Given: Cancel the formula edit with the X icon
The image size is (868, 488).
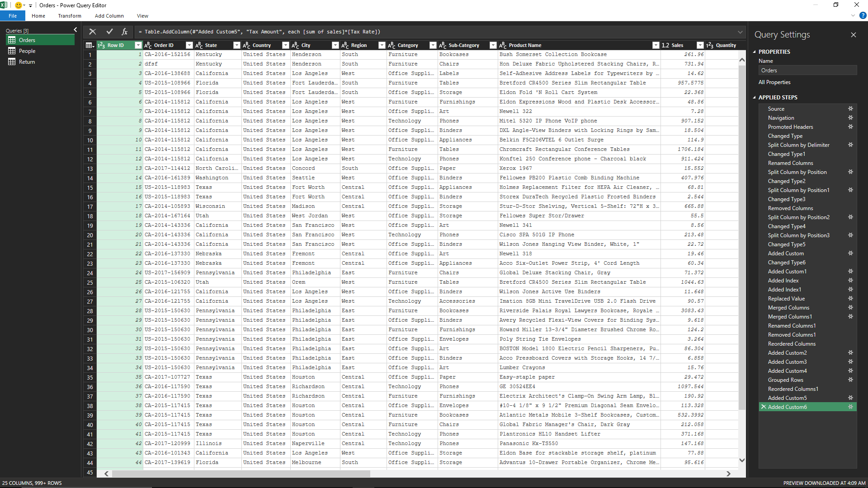Looking at the screenshot, I should pos(92,32).
